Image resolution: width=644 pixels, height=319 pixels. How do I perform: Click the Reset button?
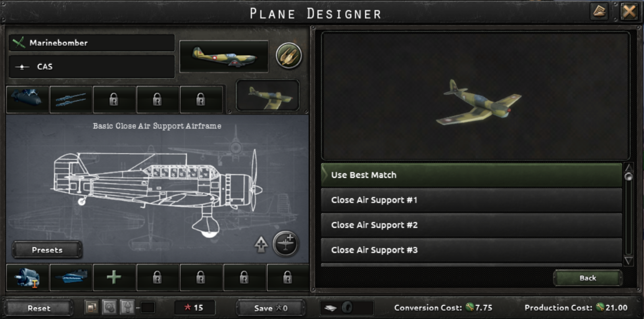click(x=39, y=308)
